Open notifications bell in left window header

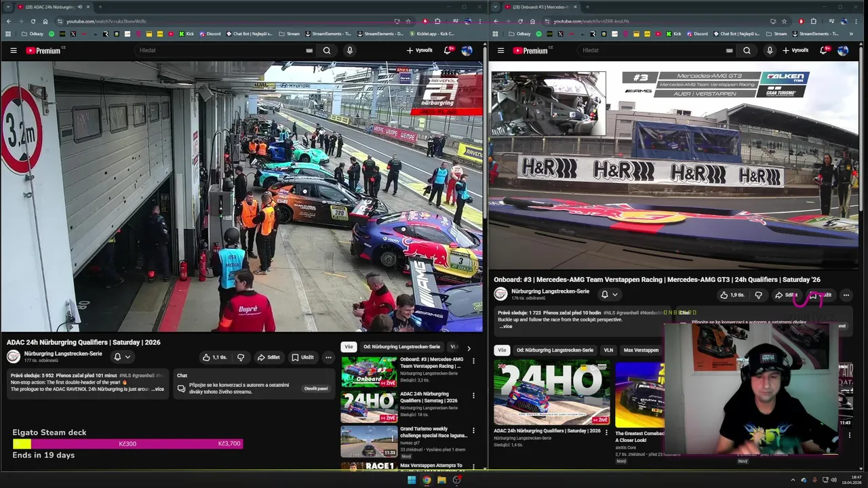click(x=448, y=50)
